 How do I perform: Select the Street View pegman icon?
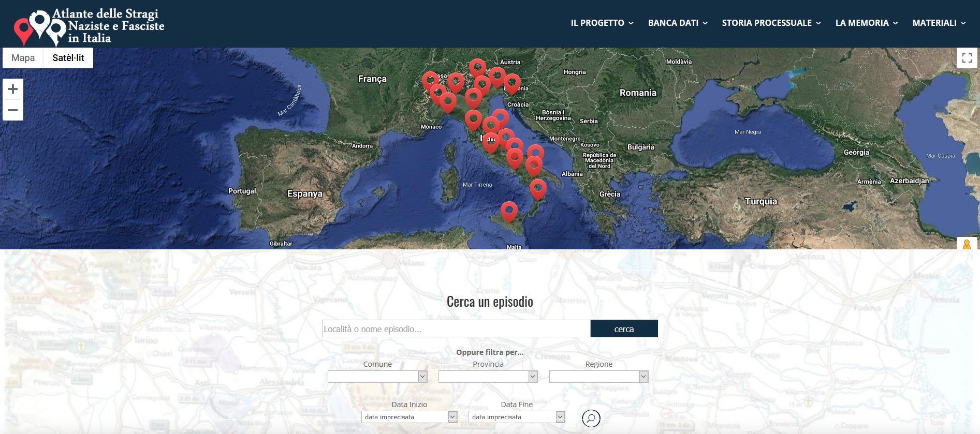pos(967,244)
